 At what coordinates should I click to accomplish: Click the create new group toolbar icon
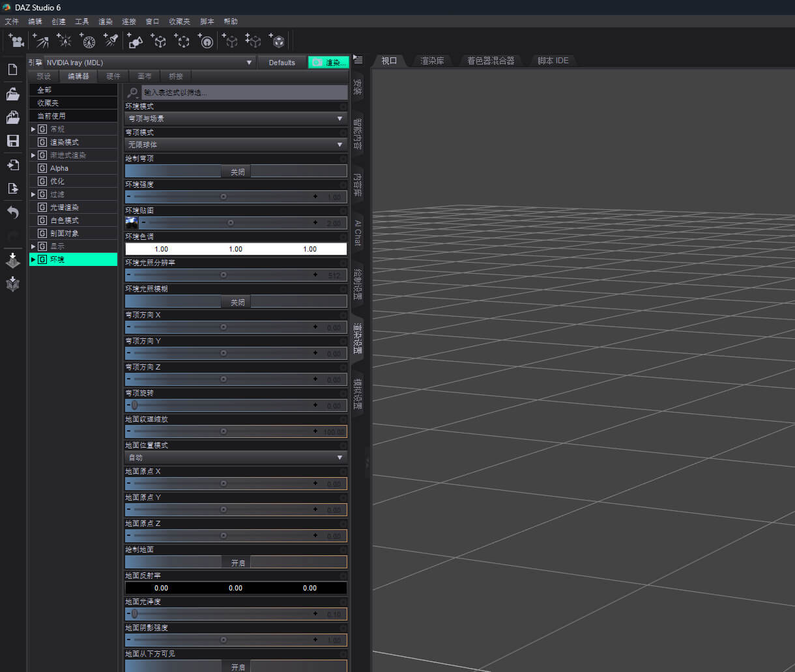point(182,41)
